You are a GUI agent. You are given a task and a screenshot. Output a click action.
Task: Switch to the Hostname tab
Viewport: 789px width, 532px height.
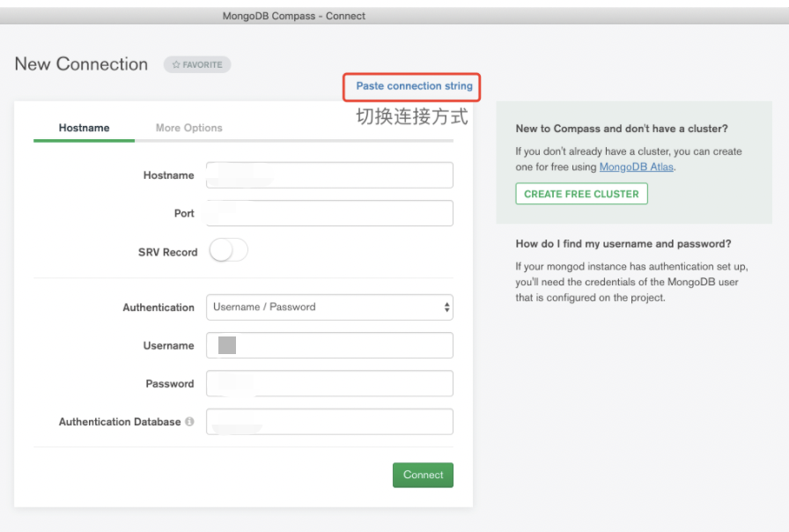point(84,128)
